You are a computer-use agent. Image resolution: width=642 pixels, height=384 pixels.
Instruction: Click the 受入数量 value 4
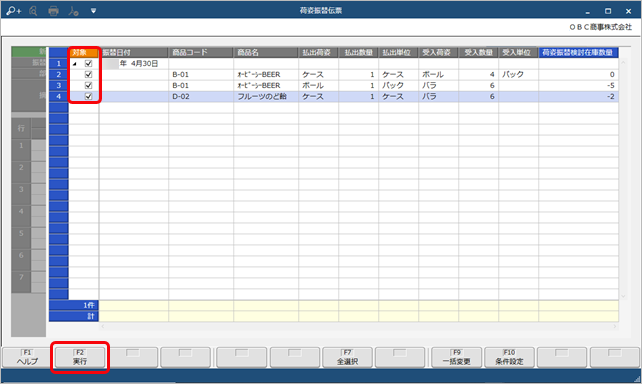(x=478, y=75)
